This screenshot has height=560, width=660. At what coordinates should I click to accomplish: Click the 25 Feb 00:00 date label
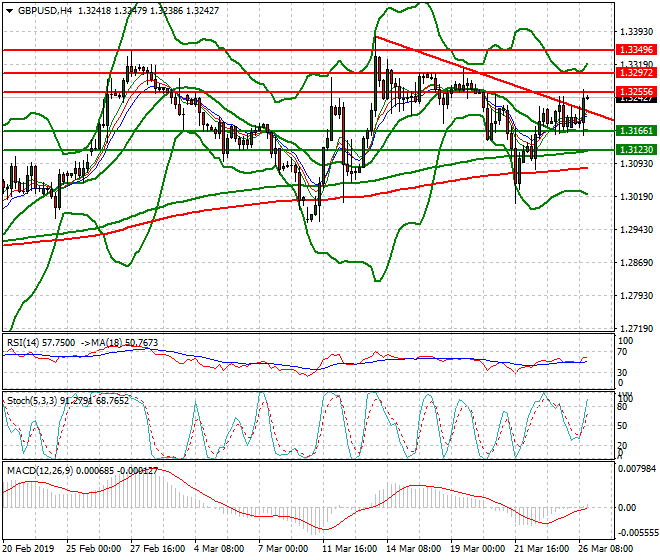click(x=93, y=549)
